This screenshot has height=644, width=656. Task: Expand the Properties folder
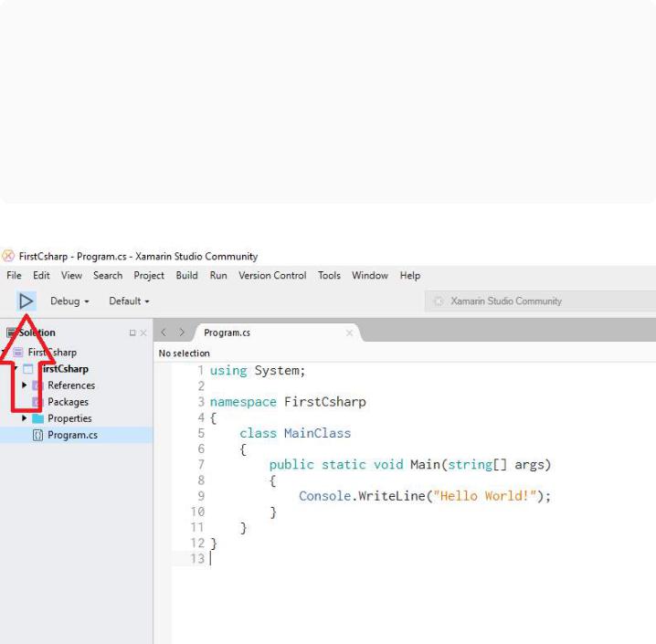coord(25,417)
